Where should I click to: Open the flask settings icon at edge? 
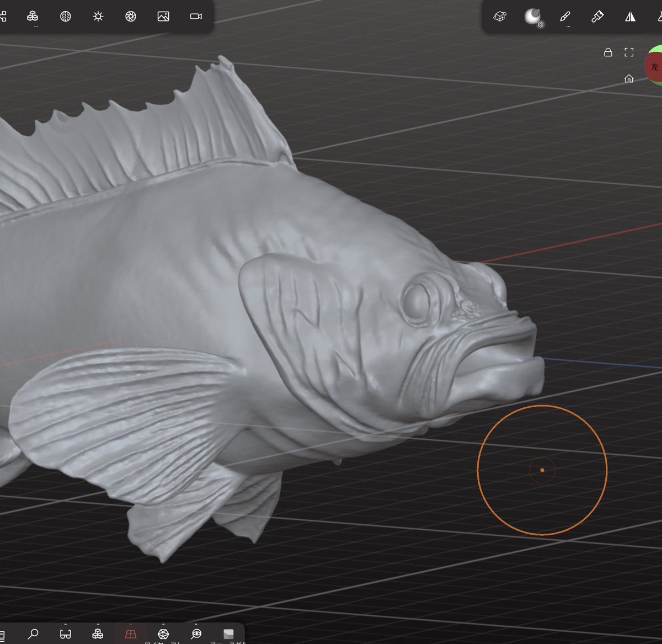tap(659, 17)
